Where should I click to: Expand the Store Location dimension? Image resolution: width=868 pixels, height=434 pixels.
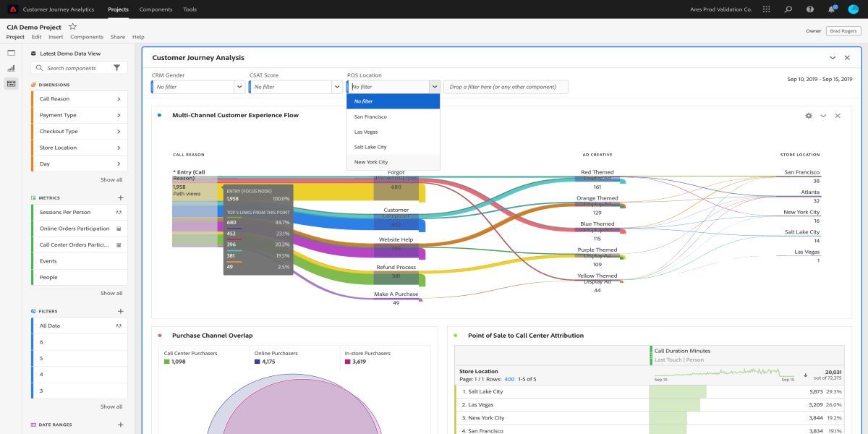[119, 148]
